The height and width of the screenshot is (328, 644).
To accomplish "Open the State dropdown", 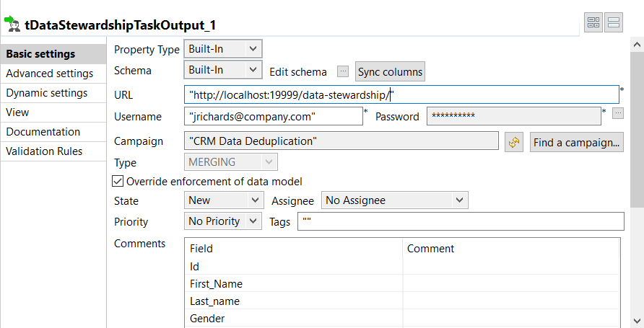I will (x=222, y=200).
